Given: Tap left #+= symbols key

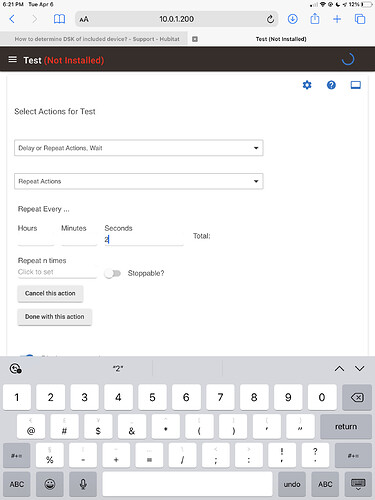Looking at the screenshot, I should [x=17, y=456].
